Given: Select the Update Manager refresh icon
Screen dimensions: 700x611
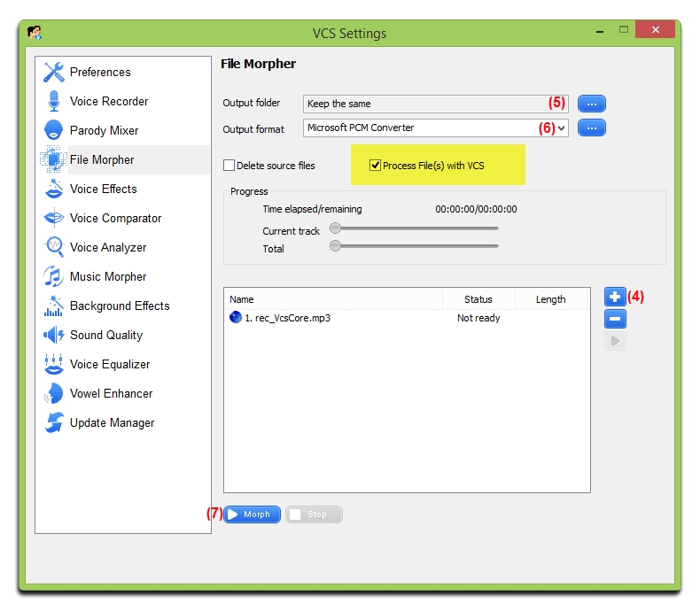Looking at the screenshot, I should pos(53,422).
